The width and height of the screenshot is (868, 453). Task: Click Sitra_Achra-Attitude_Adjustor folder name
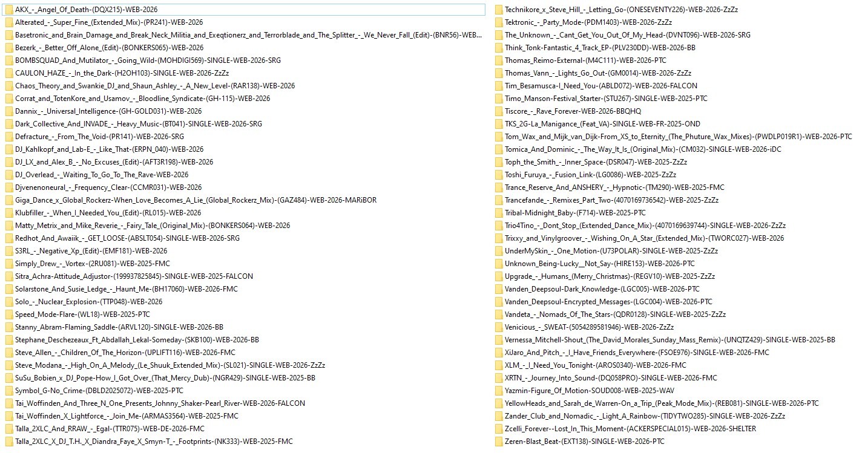point(134,276)
